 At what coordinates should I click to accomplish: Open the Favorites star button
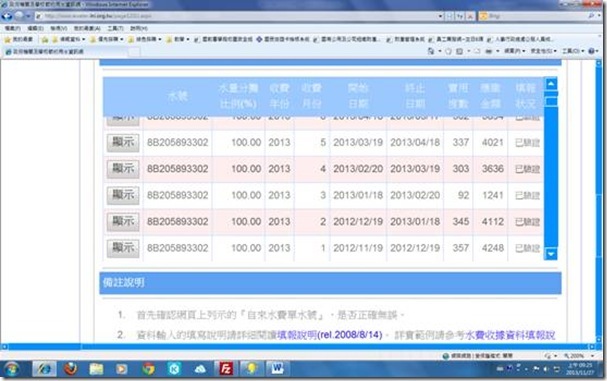click(x=19, y=39)
